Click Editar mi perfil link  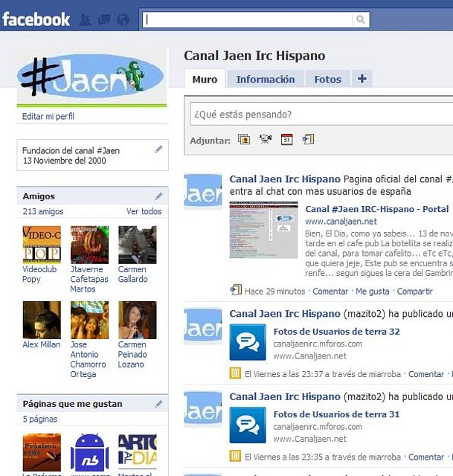[x=48, y=116]
